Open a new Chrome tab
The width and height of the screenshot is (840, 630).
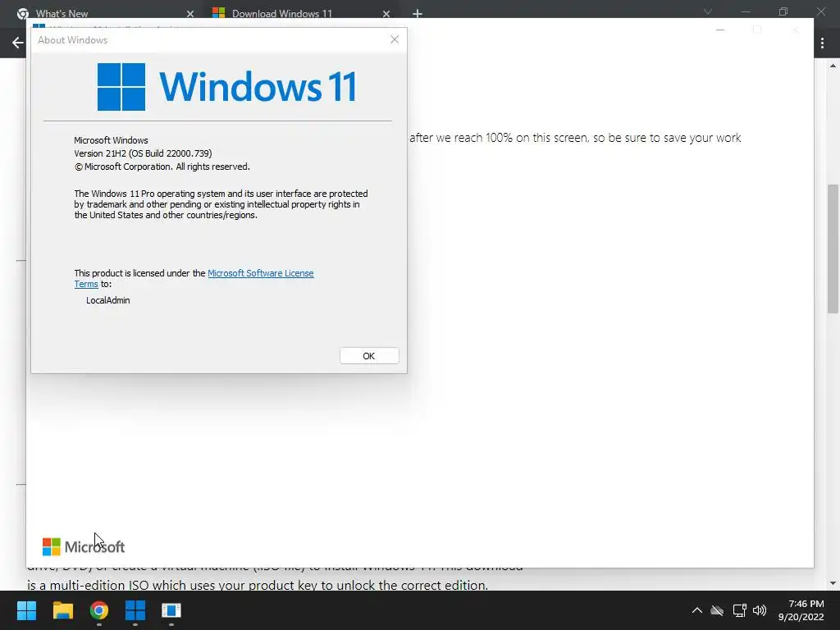pyautogui.click(x=418, y=14)
